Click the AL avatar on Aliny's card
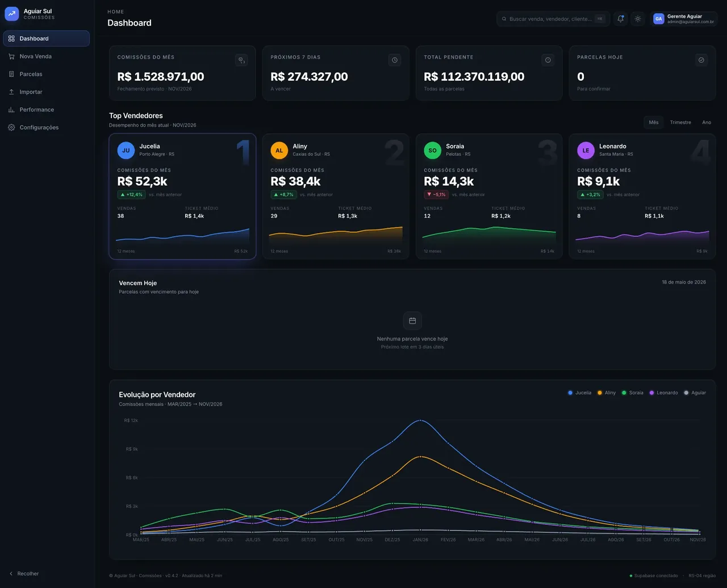The width and height of the screenshot is (727, 588). [x=279, y=151]
